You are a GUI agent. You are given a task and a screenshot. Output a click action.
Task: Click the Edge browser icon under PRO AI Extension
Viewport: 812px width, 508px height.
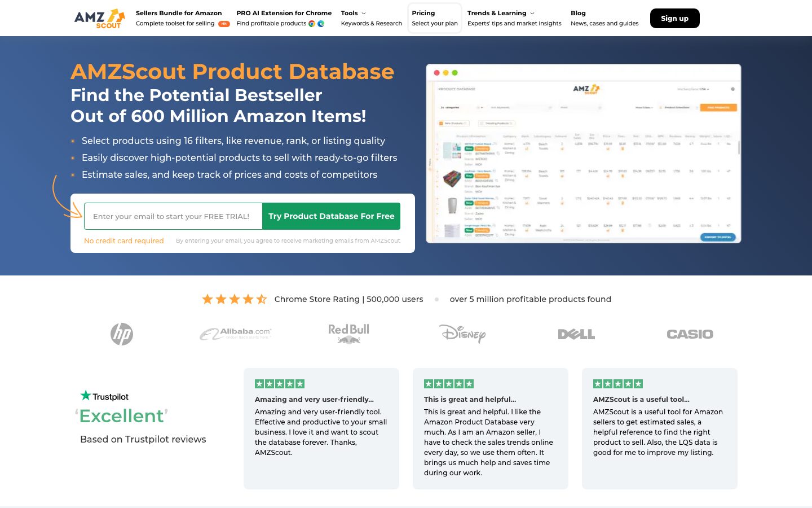tap(321, 24)
